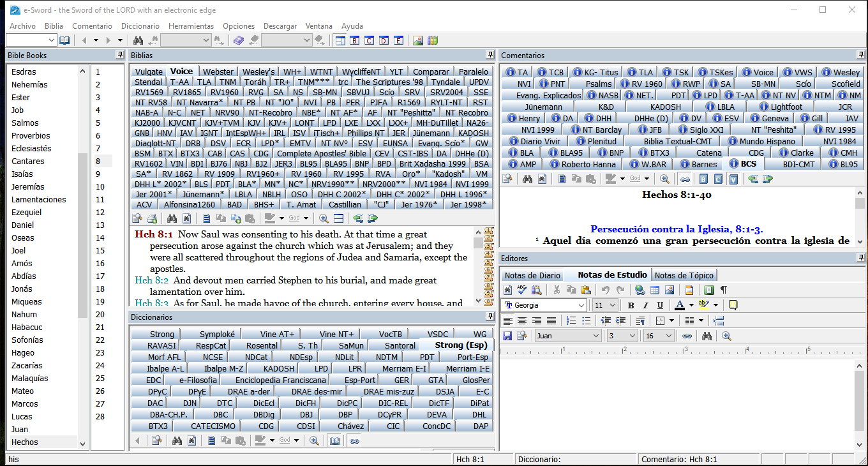Open the library books icon in the main toolbar
The height and width of the screenshot is (466, 868).
coord(433,40)
